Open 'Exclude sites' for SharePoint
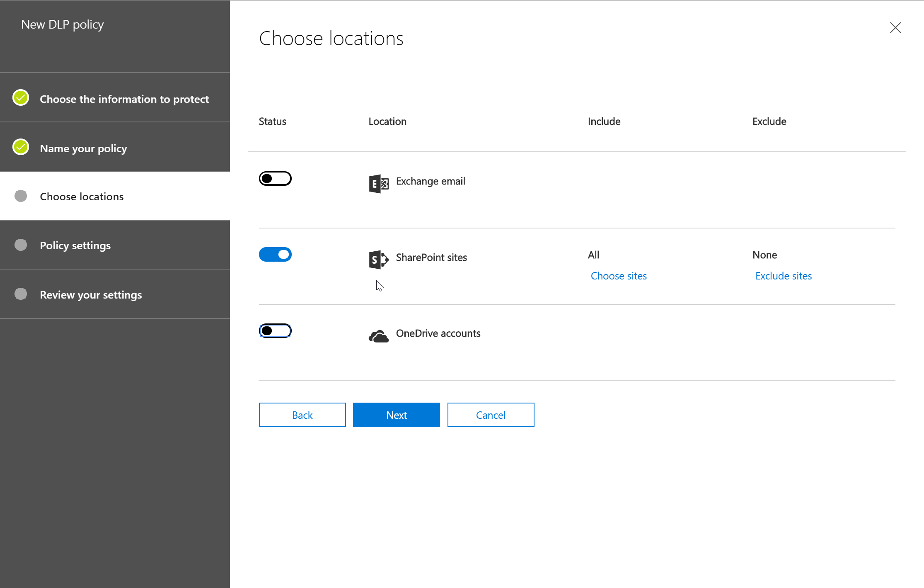 [783, 276]
